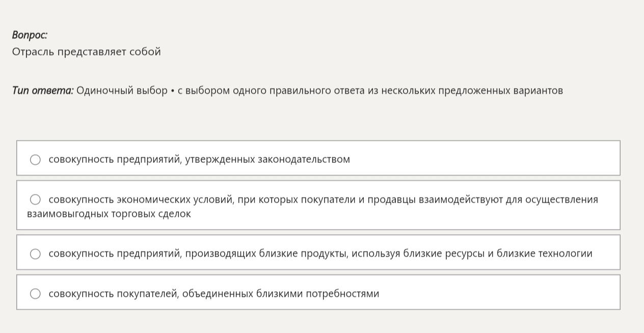Click empty area inside first answer box

point(484,158)
